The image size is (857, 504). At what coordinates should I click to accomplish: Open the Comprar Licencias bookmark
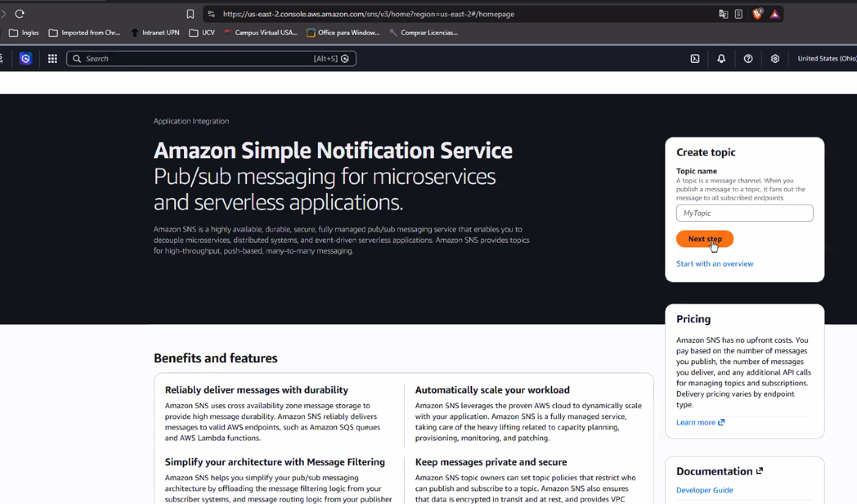tap(424, 32)
